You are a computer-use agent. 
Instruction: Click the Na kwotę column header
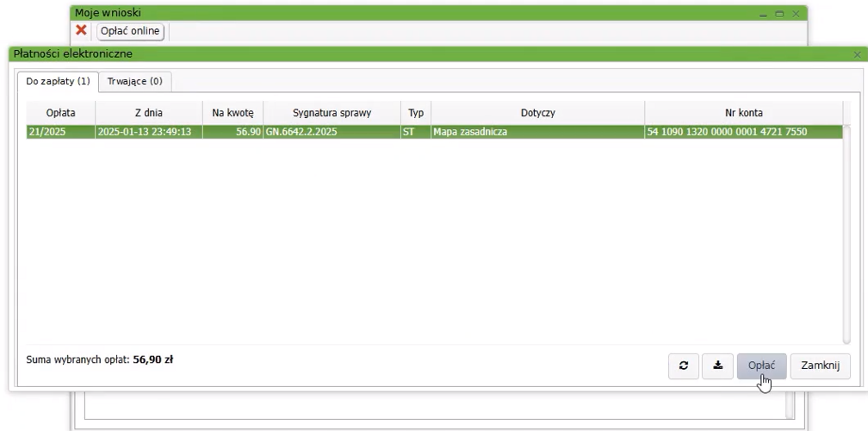point(232,112)
